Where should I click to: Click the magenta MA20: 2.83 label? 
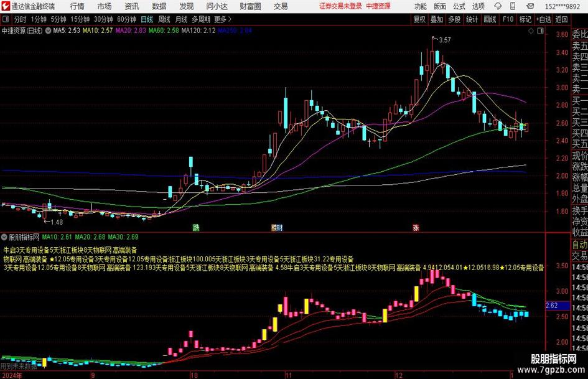131,30
